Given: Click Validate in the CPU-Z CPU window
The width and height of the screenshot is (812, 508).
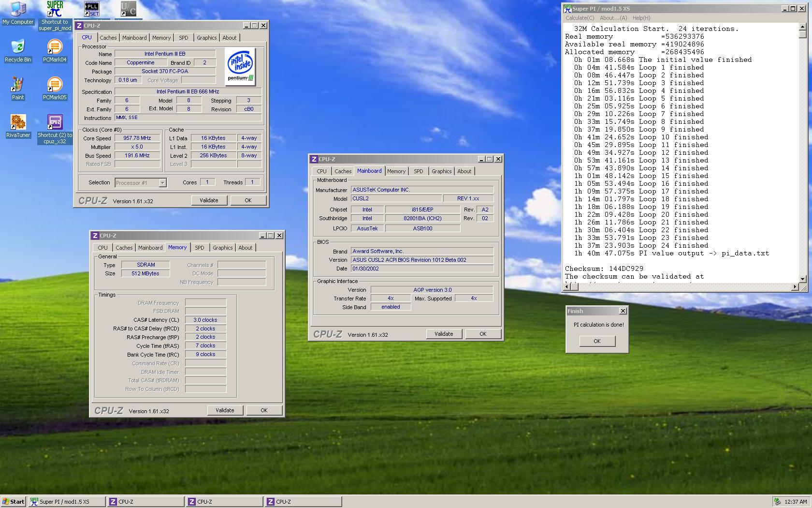Looking at the screenshot, I should (x=209, y=200).
